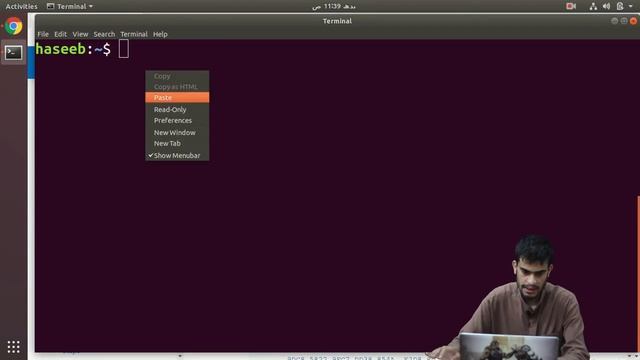
Task: Select Copy in the context menu
Action: (x=177, y=76)
